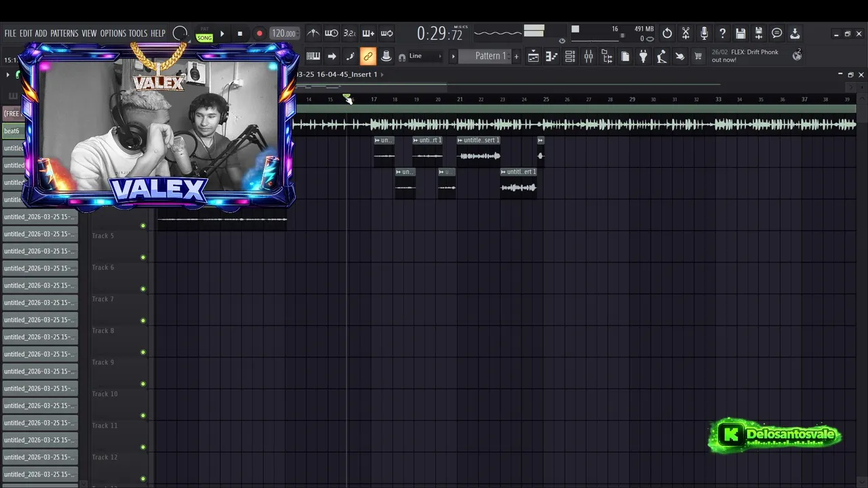Click the song position playhead marker
Image resolution: width=868 pixels, height=488 pixels.
pyautogui.click(x=347, y=99)
